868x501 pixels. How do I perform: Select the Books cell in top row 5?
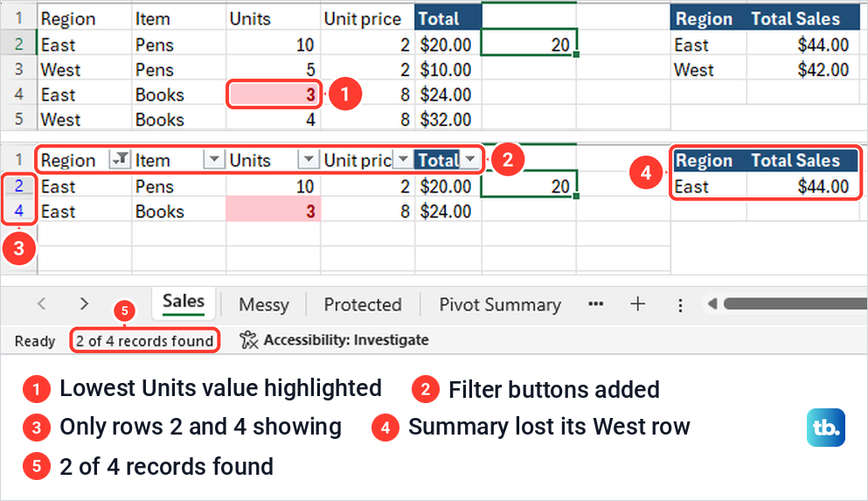(179, 119)
